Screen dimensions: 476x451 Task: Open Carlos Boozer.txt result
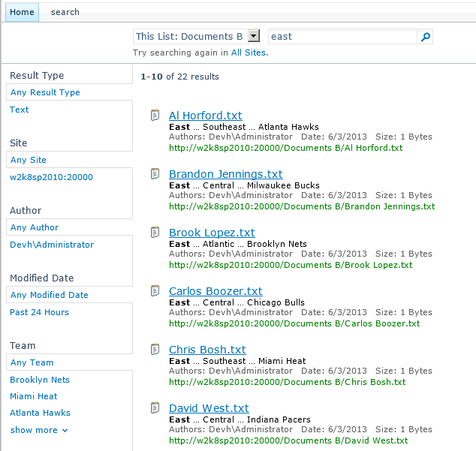point(215,291)
